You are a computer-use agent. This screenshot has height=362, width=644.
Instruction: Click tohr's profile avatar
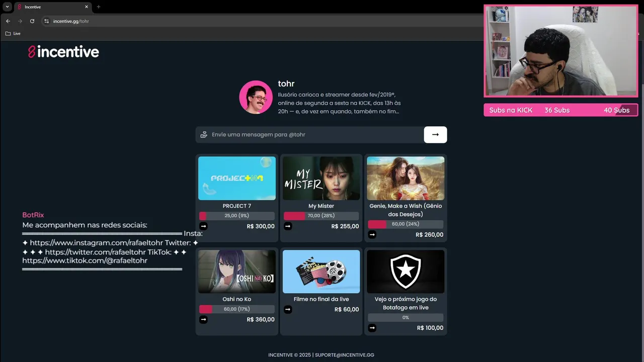pyautogui.click(x=256, y=97)
